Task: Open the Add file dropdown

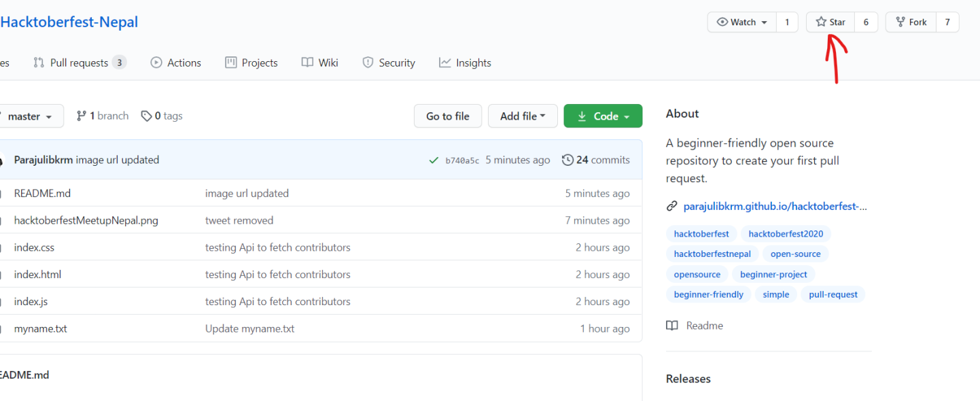Action: coord(523,116)
